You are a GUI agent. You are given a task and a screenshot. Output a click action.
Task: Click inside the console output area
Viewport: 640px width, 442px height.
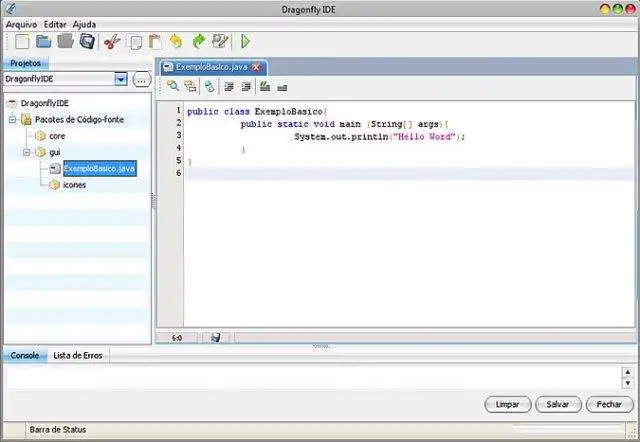click(x=313, y=377)
